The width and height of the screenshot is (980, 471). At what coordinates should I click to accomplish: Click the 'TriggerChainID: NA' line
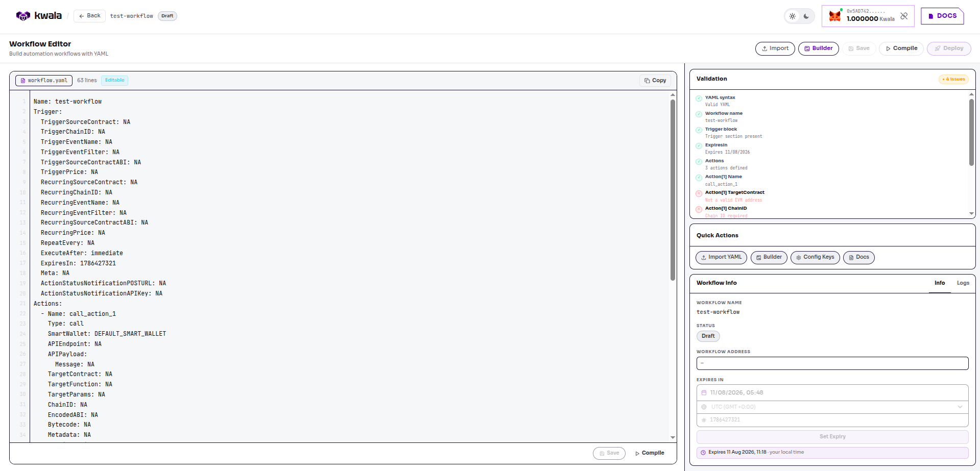(73, 132)
